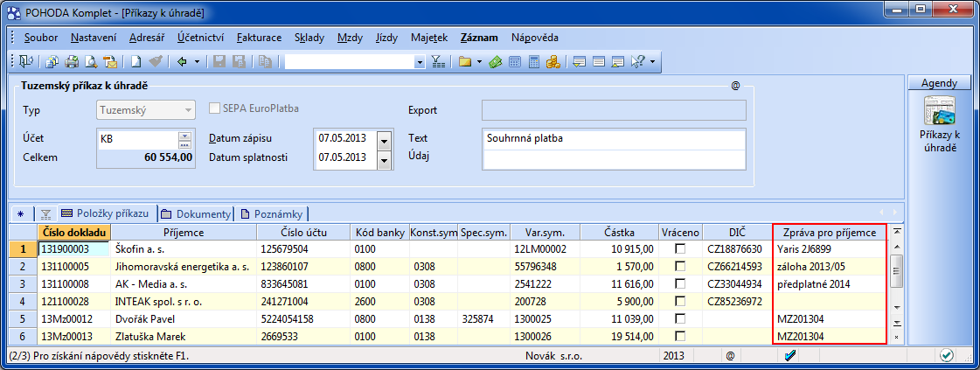The height and width of the screenshot is (370, 980).
Task: Select cell 'předplatné 2014'
Action: tap(830, 284)
